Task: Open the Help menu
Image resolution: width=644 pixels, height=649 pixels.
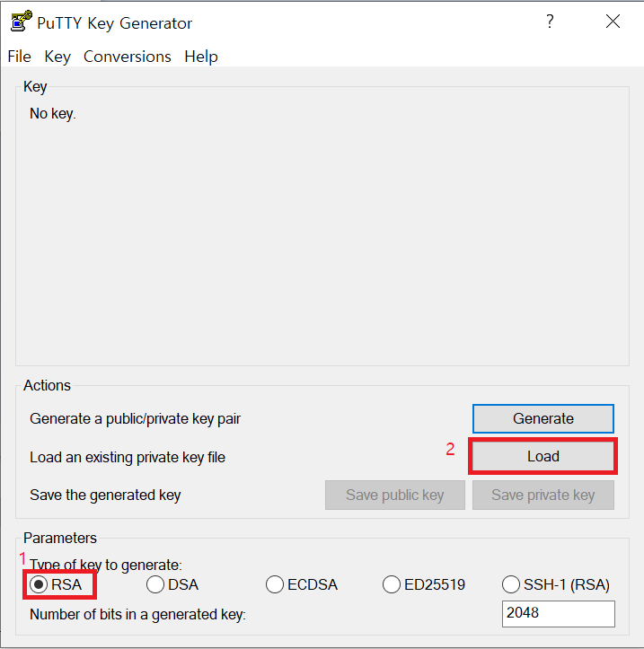Action: click(201, 57)
